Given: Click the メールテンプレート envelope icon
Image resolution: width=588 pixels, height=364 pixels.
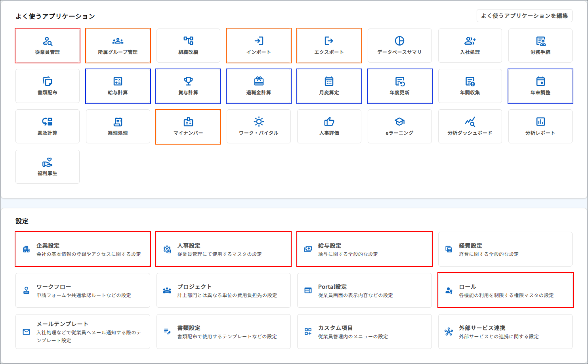Looking at the screenshot, I should coord(26,332).
